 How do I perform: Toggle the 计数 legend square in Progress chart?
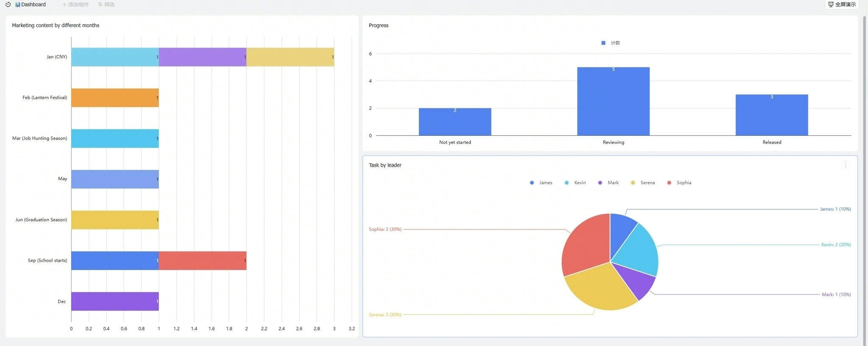click(x=604, y=43)
